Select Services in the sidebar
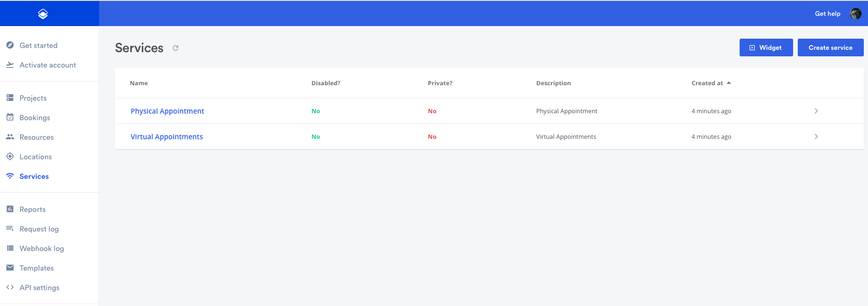The height and width of the screenshot is (306, 868). tap(34, 176)
